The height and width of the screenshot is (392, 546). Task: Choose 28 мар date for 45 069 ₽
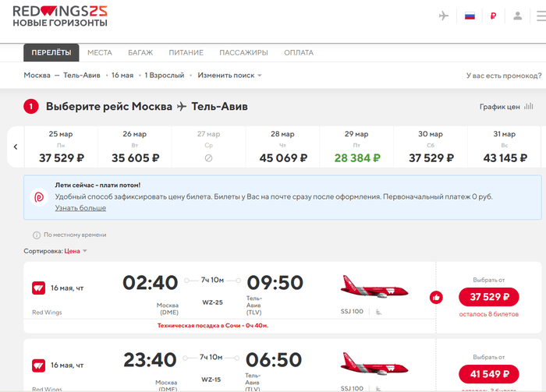tap(282, 147)
